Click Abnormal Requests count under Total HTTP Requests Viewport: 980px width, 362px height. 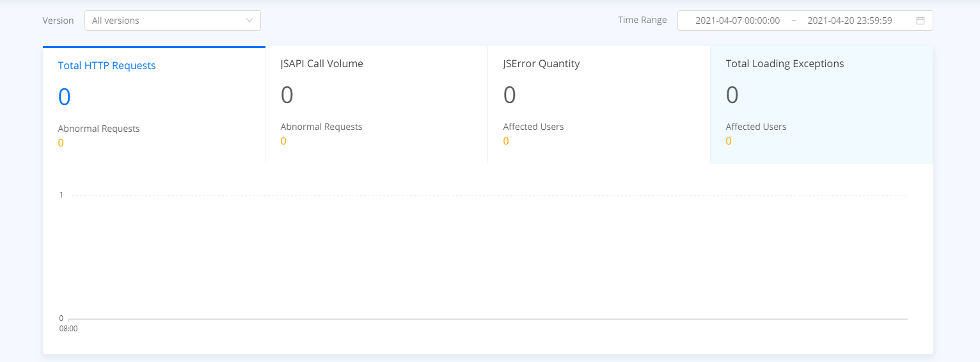[x=61, y=143]
